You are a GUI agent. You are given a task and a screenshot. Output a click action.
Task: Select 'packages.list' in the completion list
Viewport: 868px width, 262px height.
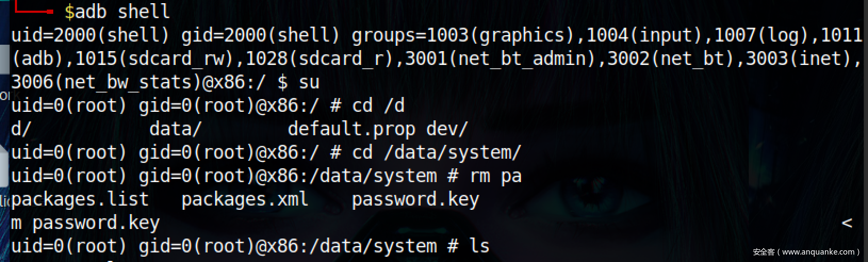pos(80,199)
